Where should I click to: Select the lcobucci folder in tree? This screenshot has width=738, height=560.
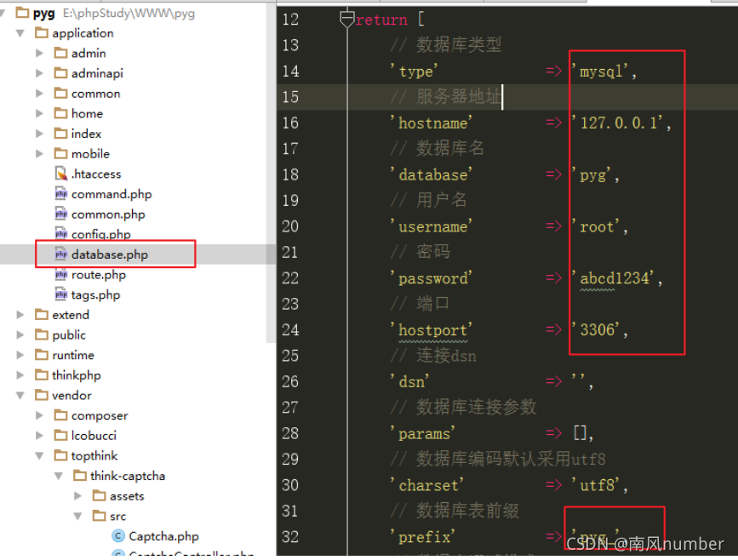[94, 436]
